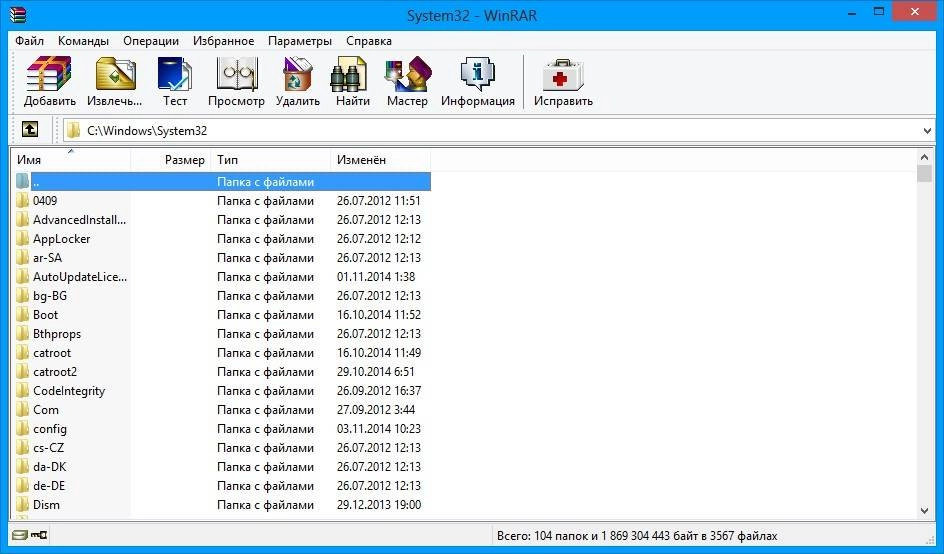
Task: Sort by the Имя column header
Action: pos(71,160)
